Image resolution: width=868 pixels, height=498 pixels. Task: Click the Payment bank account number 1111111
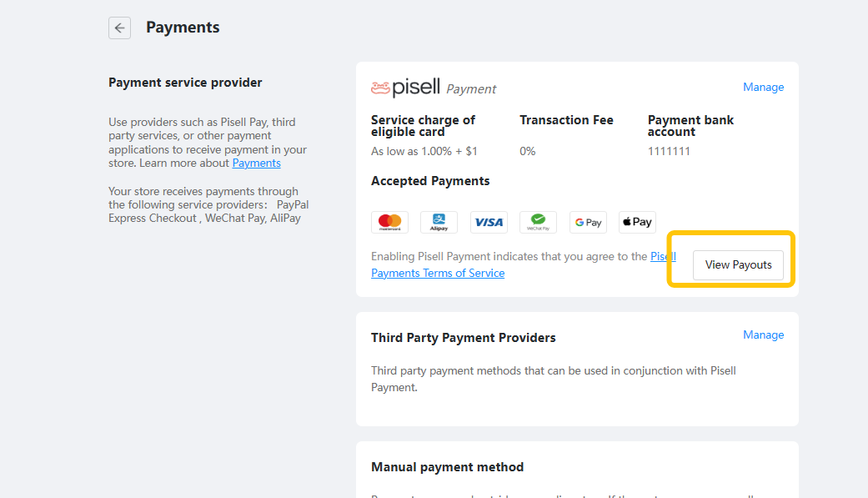coord(669,151)
